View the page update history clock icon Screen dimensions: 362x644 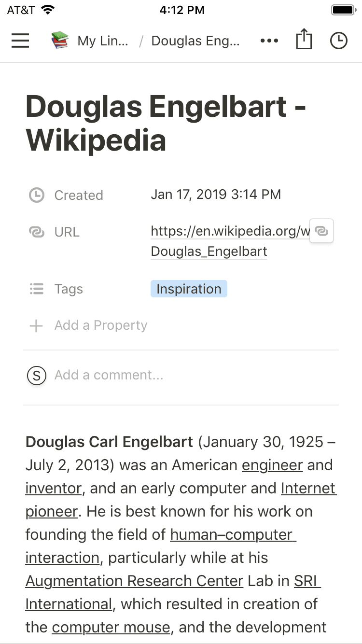[x=339, y=41]
